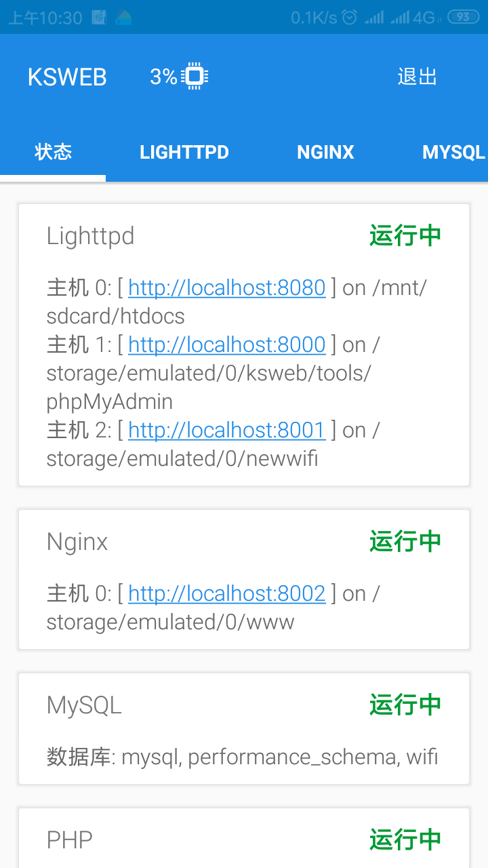This screenshot has width=488, height=868.
Task: Tap the PHP card heading
Action: (69, 840)
